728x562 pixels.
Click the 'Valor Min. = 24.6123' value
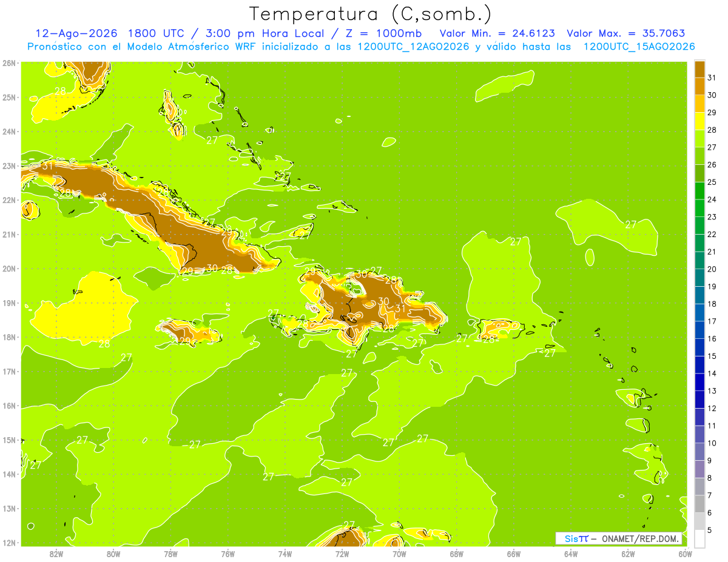point(497,33)
